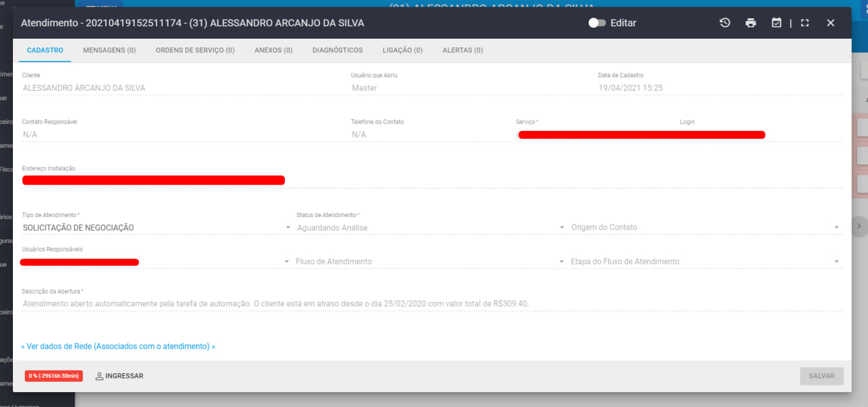Open the MENSAGENS (0) tab
This screenshot has width=868, height=407.
(109, 50)
